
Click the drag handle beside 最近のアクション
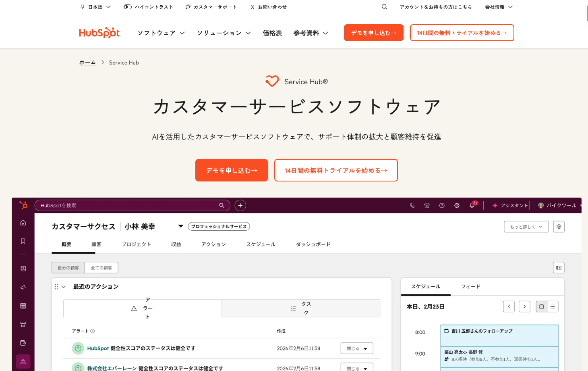[56, 287]
